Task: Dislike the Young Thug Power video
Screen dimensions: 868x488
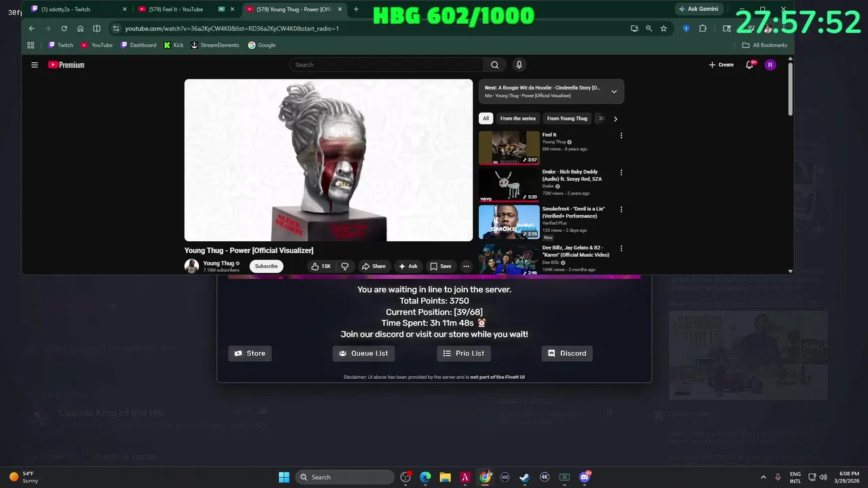Action: (x=344, y=266)
